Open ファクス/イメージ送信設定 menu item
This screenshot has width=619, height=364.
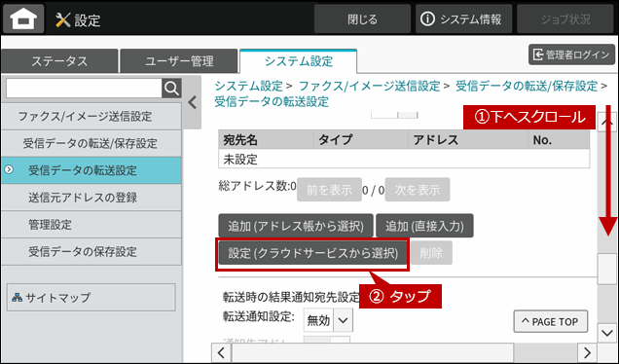[91, 117]
